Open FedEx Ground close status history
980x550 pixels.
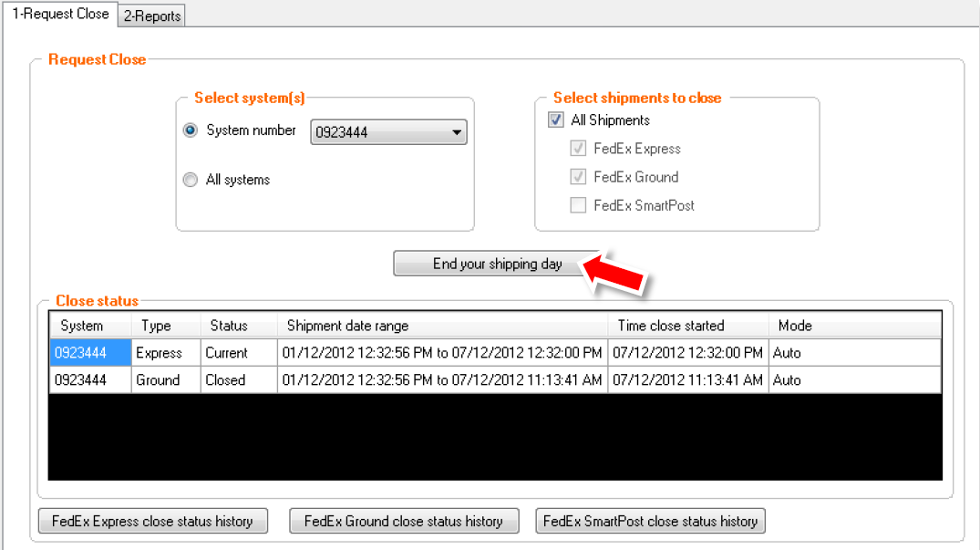[x=404, y=521]
